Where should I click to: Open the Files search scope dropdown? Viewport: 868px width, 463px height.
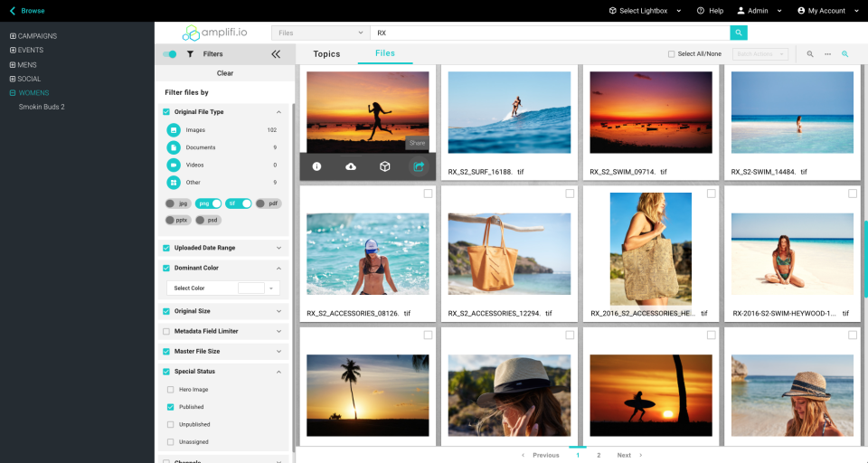(x=320, y=33)
